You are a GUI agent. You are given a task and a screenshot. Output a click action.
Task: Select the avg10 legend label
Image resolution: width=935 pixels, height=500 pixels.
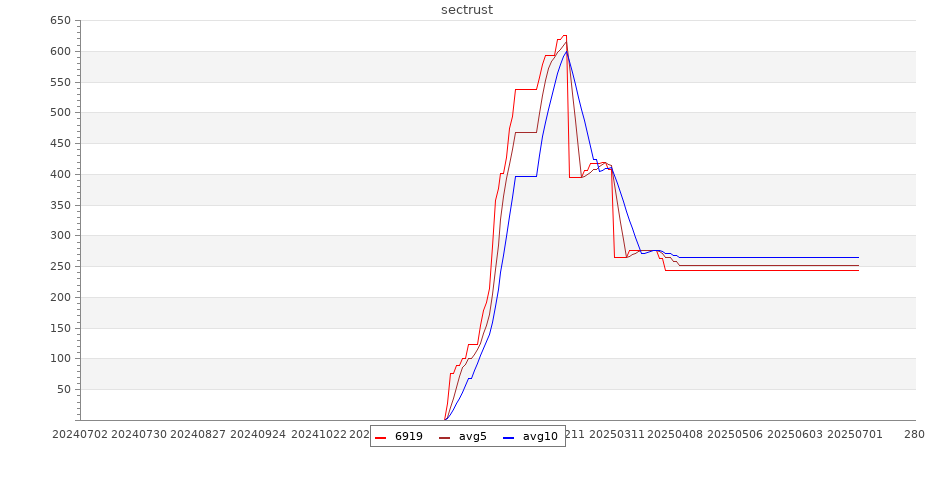[540, 437]
